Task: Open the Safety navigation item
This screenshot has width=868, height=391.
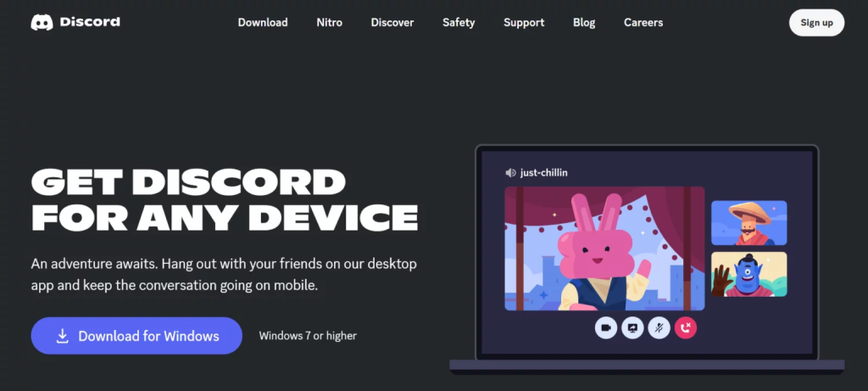Action: point(459,23)
